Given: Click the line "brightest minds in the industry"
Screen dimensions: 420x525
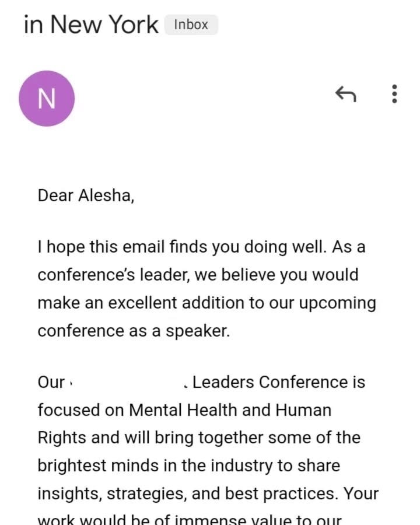Looking at the screenshot, I should 189,466.
